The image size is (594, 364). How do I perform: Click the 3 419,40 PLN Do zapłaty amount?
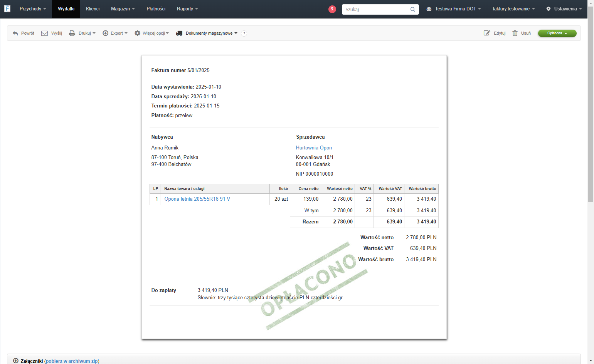(x=213, y=290)
